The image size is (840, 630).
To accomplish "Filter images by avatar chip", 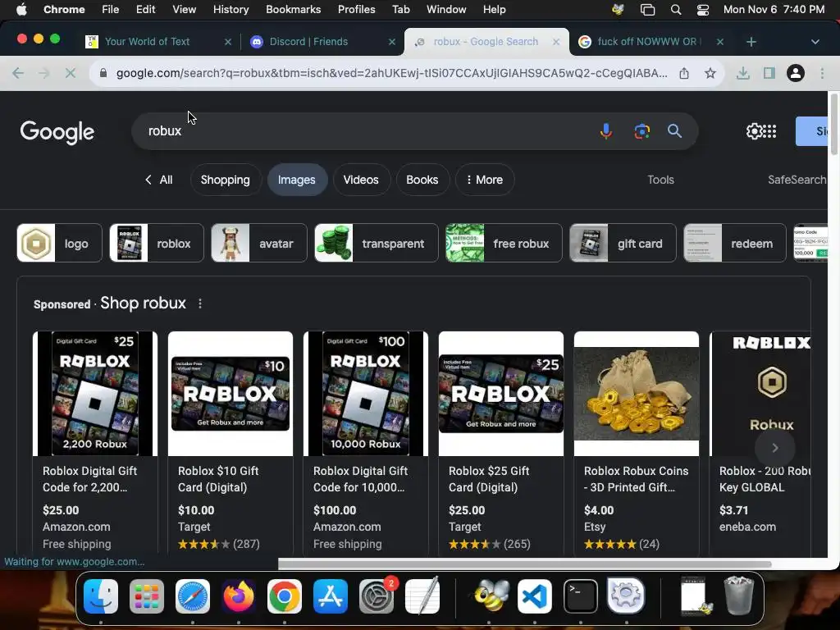I will pyautogui.click(x=259, y=243).
